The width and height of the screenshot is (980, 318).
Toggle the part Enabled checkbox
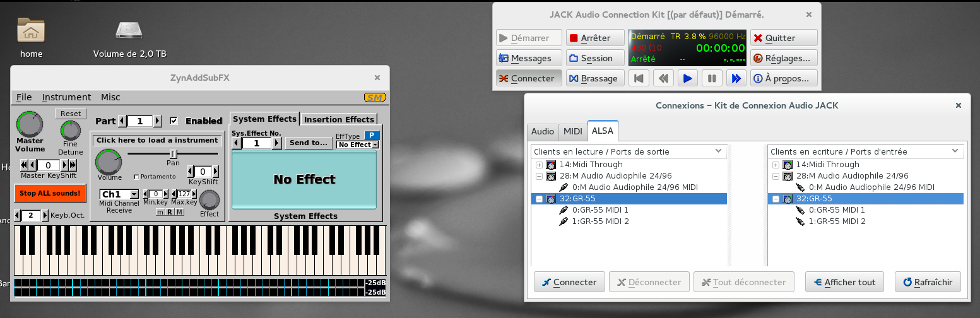[x=174, y=121]
